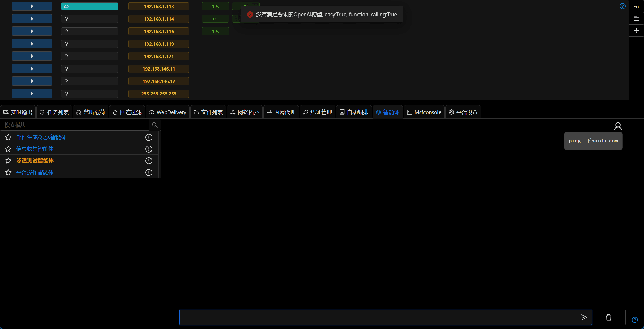The image size is (644, 329).
Task: Switch language with the En button
Action: (x=636, y=7)
